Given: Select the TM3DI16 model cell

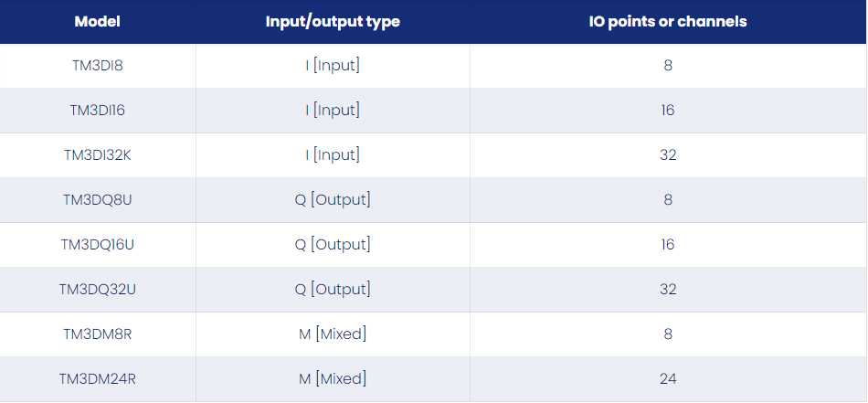Looking at the screenshot, I should coord(98,111).
